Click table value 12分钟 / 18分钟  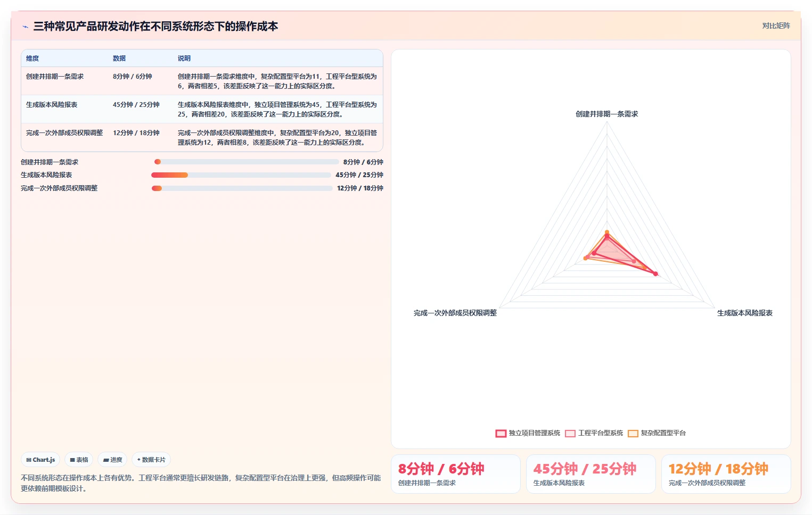[x=136, y=133]
